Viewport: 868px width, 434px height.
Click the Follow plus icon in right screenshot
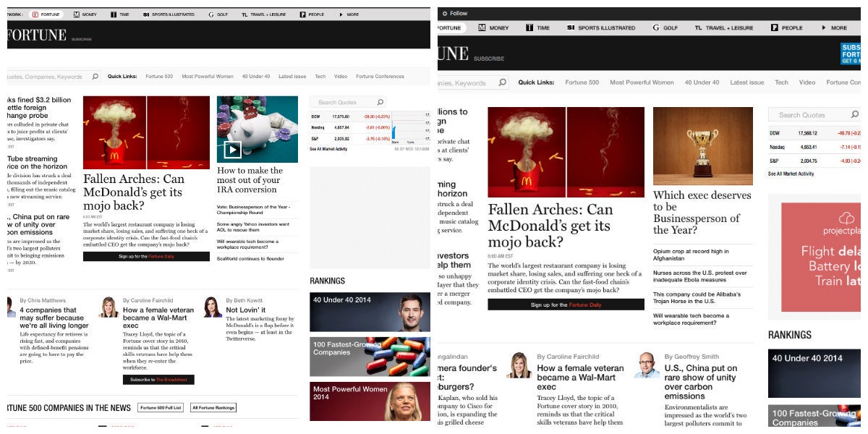coord(443,13)
